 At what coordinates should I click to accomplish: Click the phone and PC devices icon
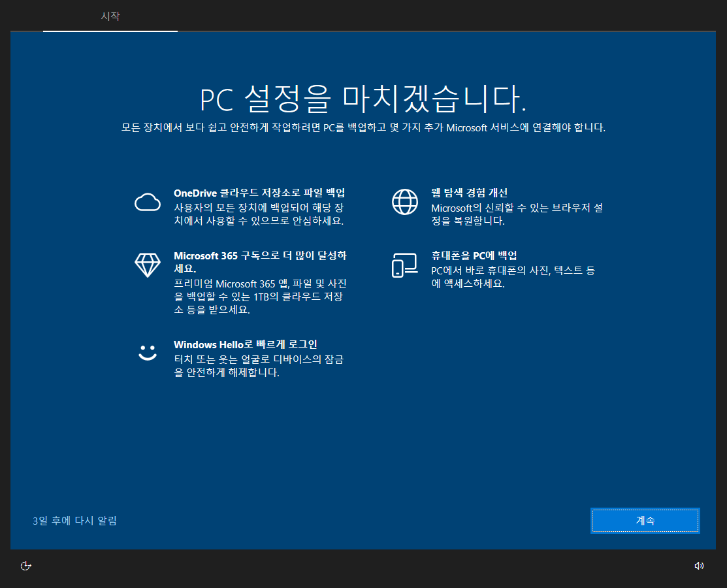(405, 265)
